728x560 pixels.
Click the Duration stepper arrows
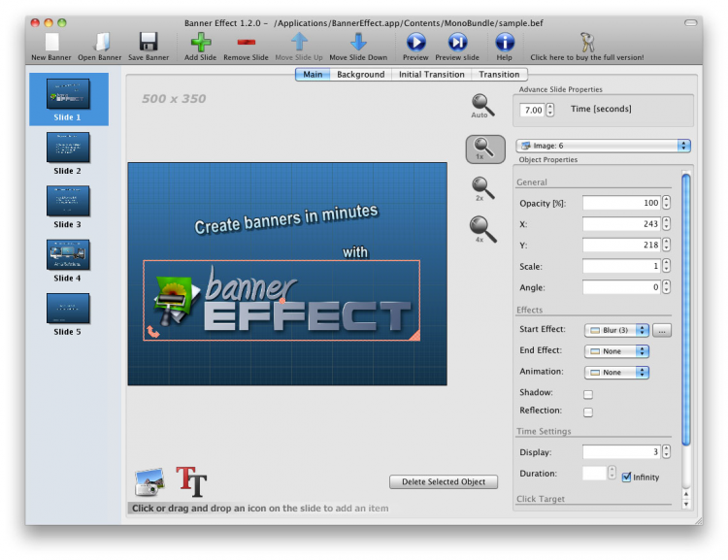pyautogui.click(x=612, y=473)
